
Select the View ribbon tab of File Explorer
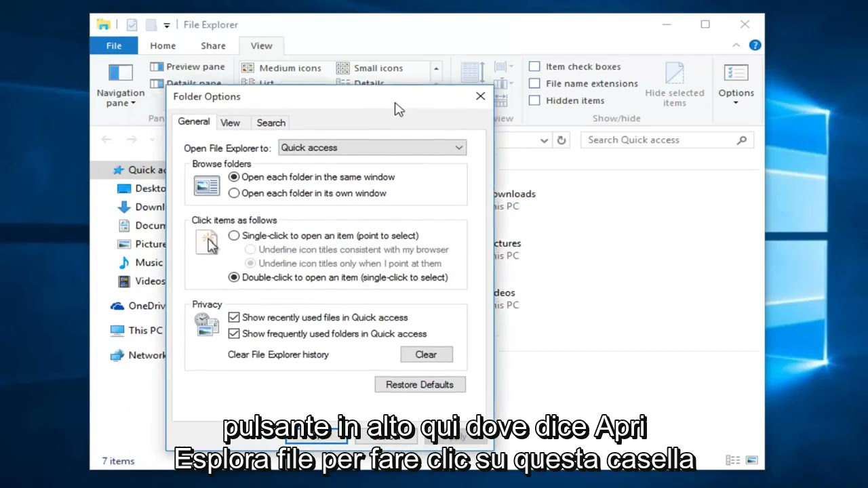point(261,45)
